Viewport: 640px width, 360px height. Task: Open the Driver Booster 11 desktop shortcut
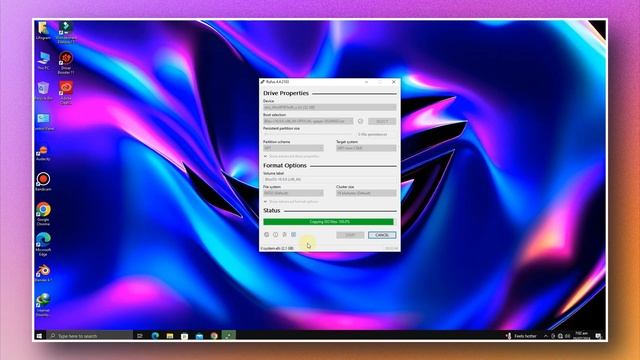point(66,63)
